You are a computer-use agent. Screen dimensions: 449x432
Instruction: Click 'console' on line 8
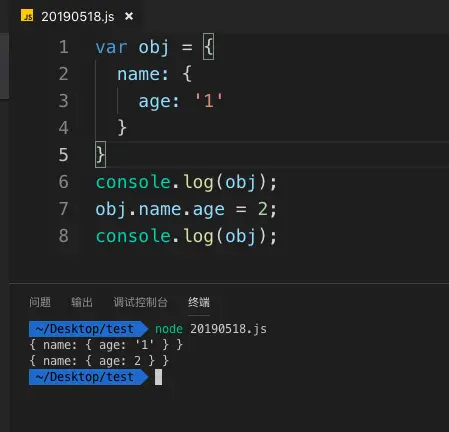point(133,236)
